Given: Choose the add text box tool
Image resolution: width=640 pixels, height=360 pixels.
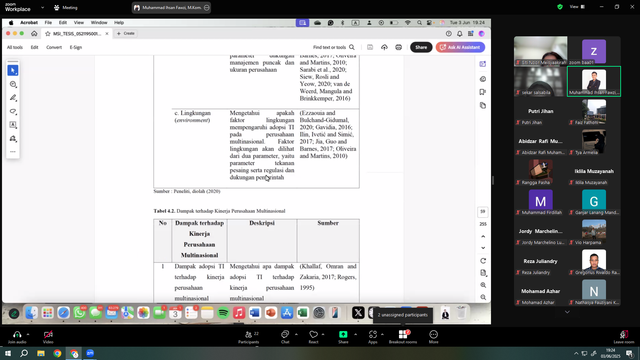Looking at the screenshot, I should point(13,125).
